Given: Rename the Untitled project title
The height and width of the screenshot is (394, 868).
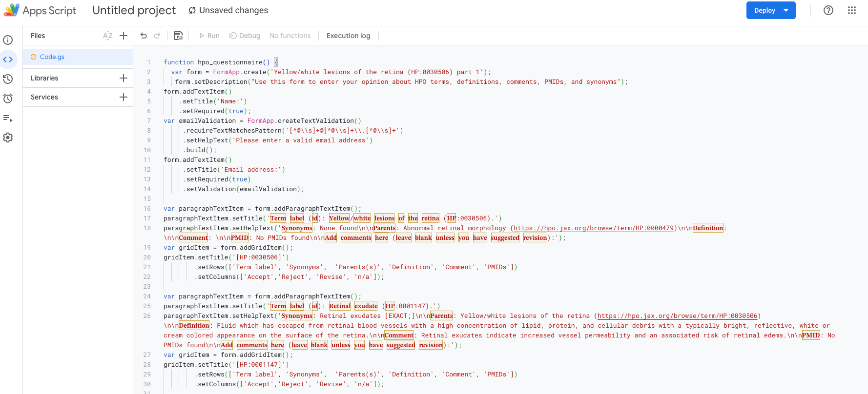Looking at the screenshot, I should click(134, 10).
